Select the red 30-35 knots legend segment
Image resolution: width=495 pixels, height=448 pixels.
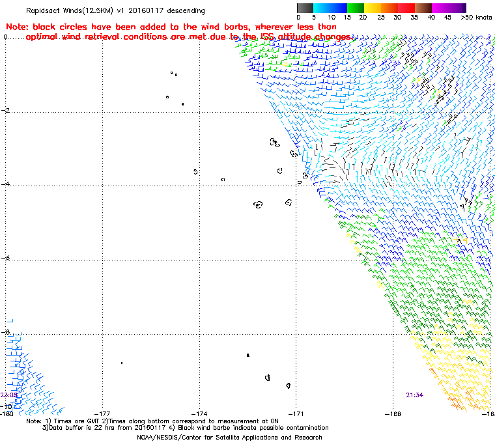(x=406, y=8)
